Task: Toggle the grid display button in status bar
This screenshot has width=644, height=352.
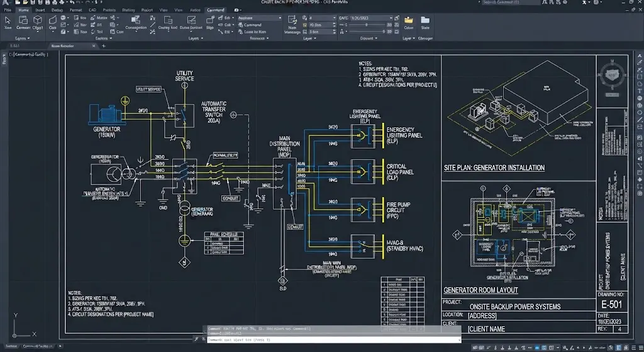Action: tap(481, 348)
